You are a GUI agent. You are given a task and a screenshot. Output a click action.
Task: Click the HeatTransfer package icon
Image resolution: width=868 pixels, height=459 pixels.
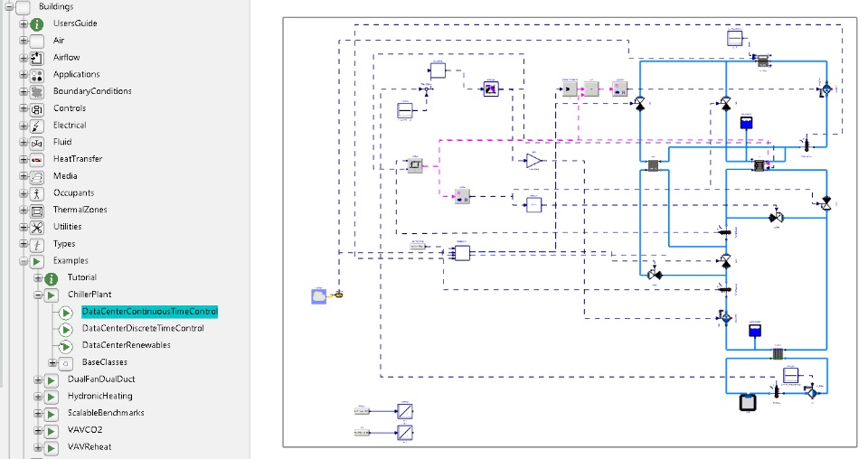pos(36,160)
